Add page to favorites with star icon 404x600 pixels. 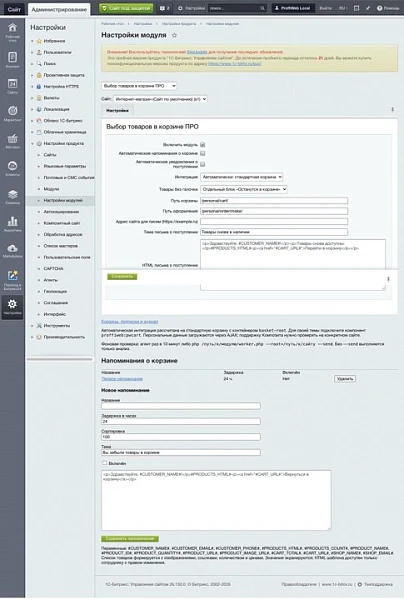174,35
